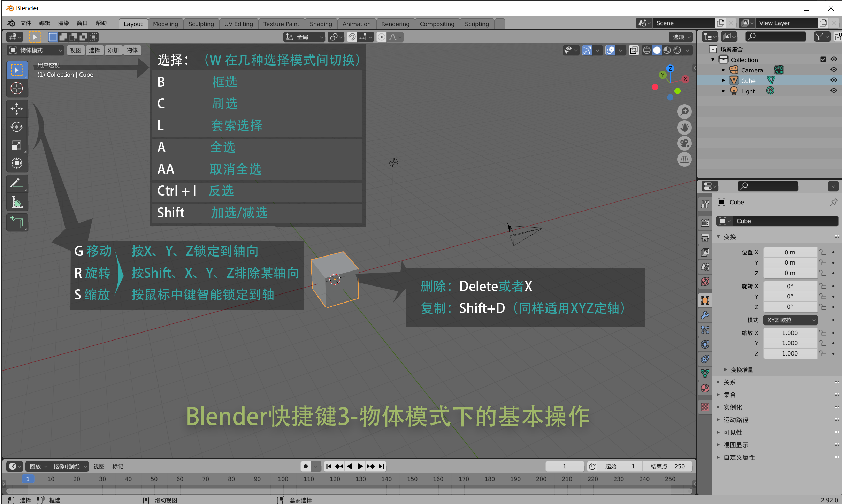Expand the 关系 panel
This screenshot has height=504, width=842.
coord(729,382)
